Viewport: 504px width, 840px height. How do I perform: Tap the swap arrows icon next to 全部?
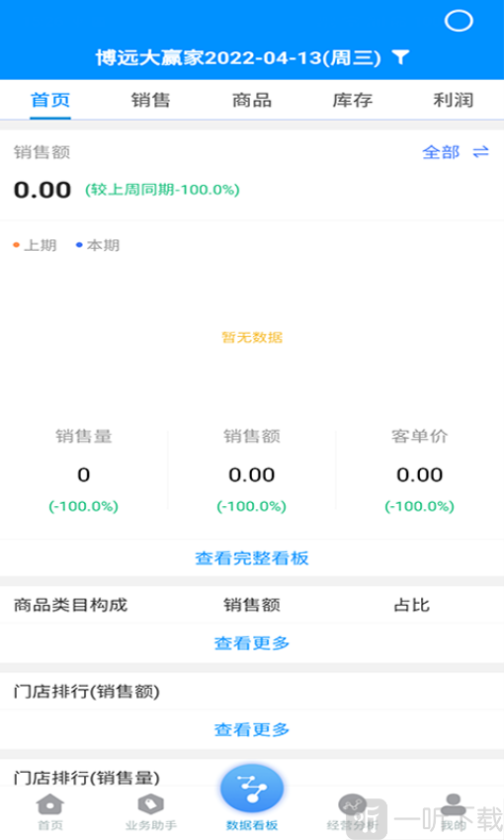click(x=481, y=152)
